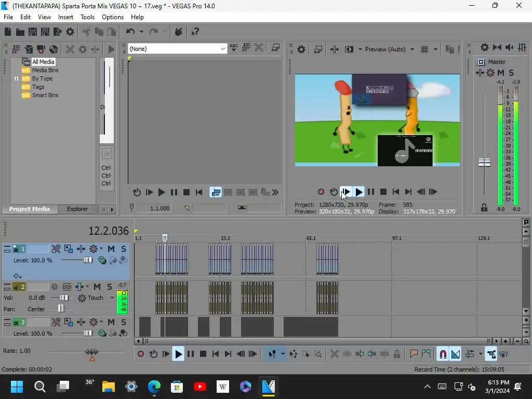Toggle Mute on Master bus

501,73
